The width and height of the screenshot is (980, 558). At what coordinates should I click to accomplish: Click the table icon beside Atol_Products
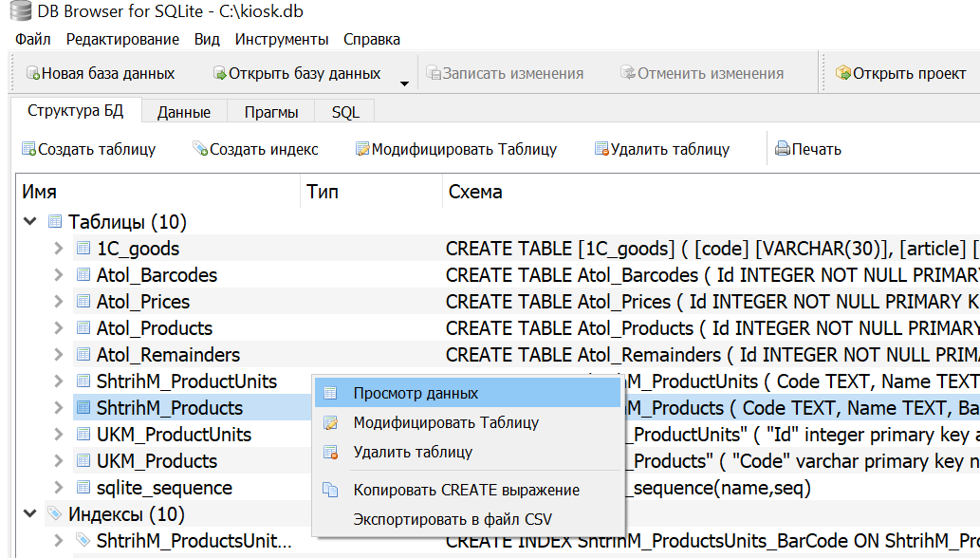click(x=83, y=327)
